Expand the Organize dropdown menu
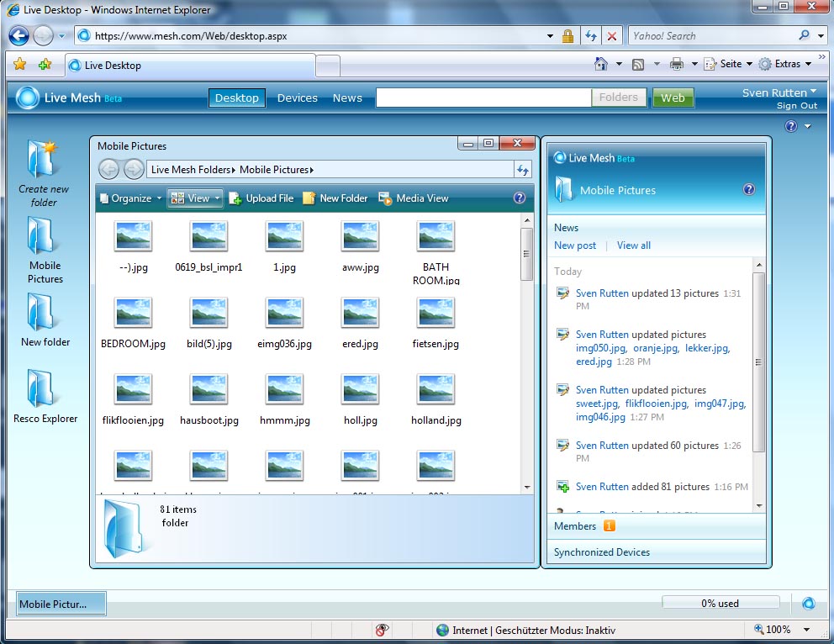The height and width of the screenshot is (644, 834). (130, 198)
